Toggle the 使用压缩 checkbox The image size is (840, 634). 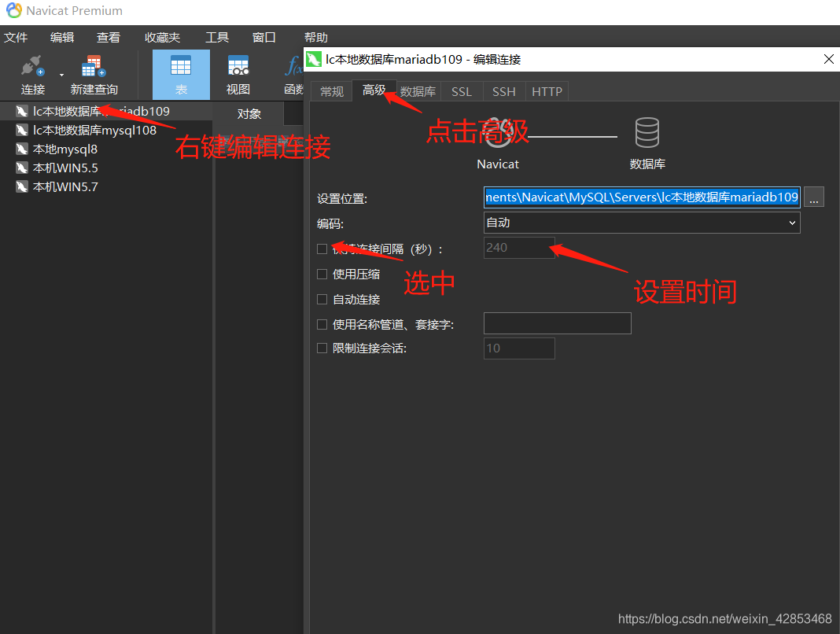pyautogui.click(x=322, y=274)
